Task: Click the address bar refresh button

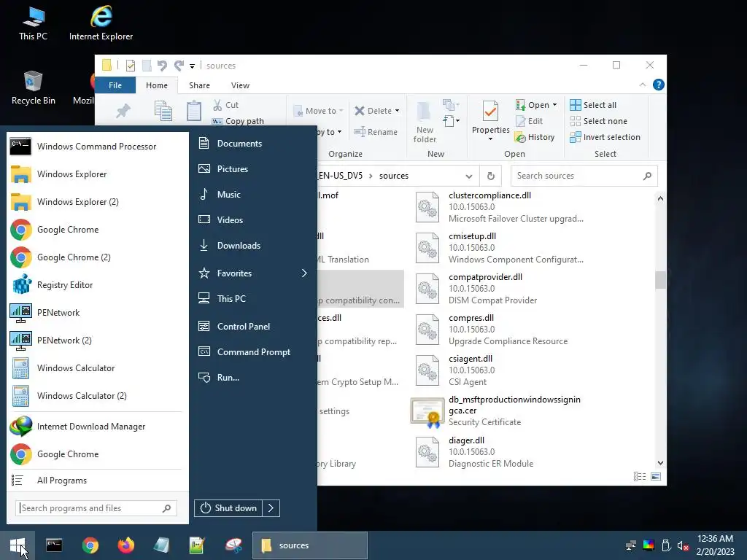Action: click(x=491, y=176)
